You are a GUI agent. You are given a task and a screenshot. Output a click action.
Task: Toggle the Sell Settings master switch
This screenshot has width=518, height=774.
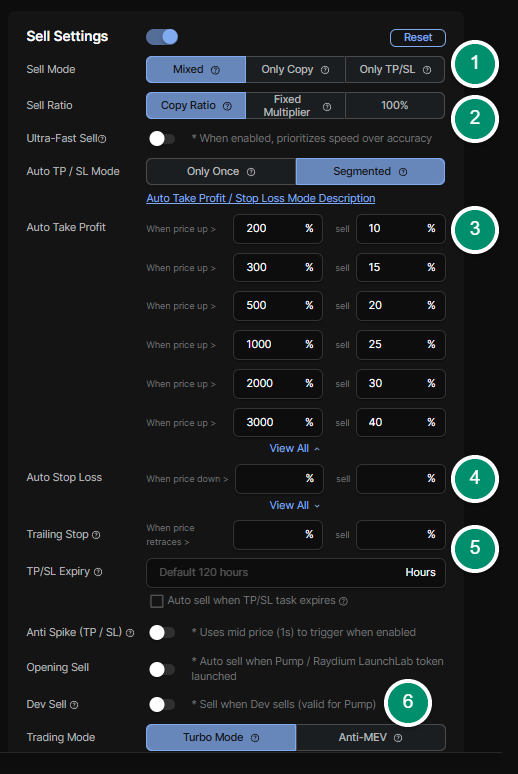[x=162, y=37]
